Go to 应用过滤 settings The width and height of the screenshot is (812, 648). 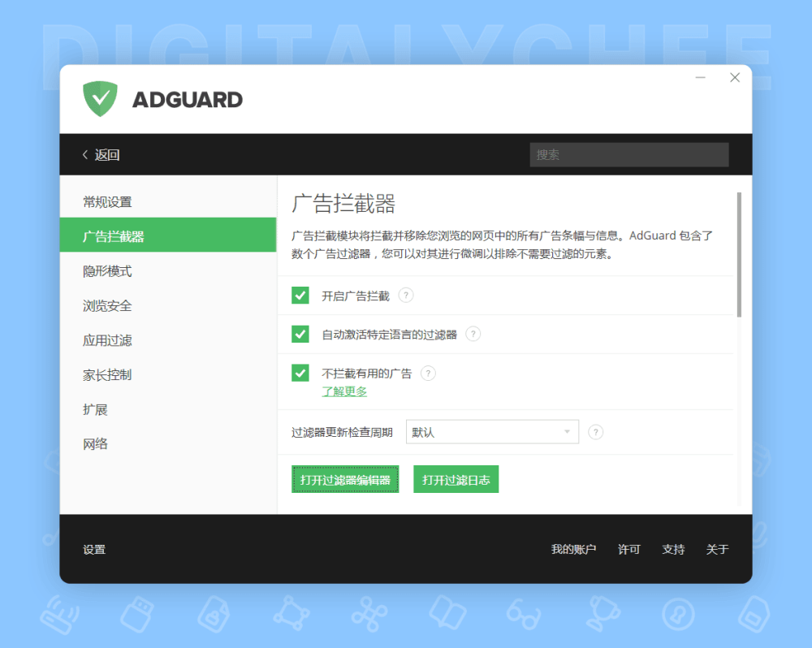pyautogui.click(x=168, y=340)
